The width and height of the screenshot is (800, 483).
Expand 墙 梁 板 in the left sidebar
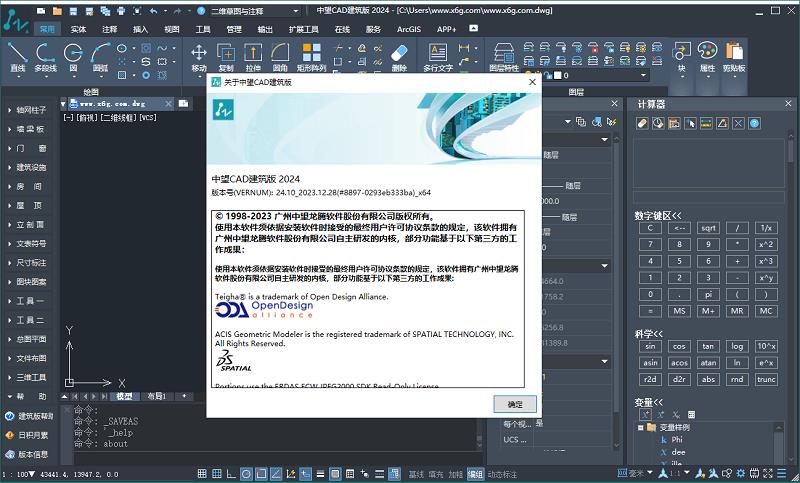click(27, 129)
